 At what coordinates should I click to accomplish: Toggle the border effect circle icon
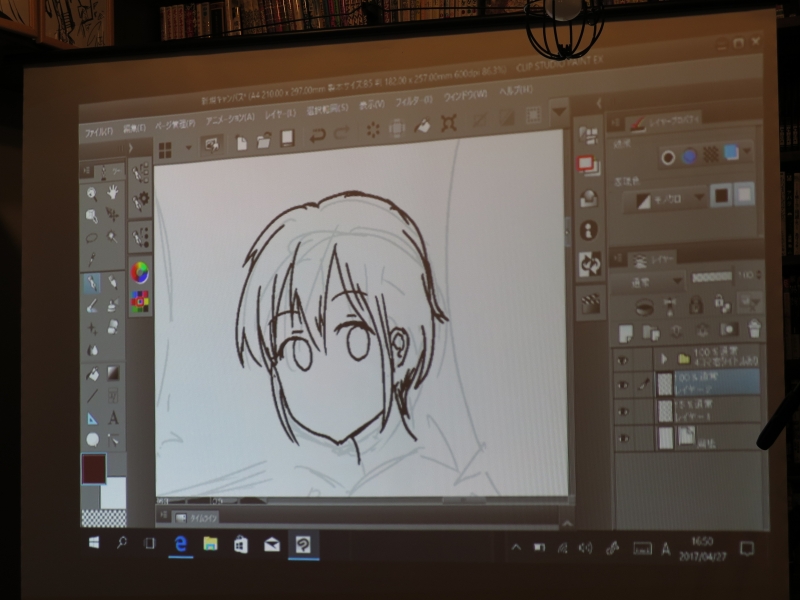pos(667,158)
